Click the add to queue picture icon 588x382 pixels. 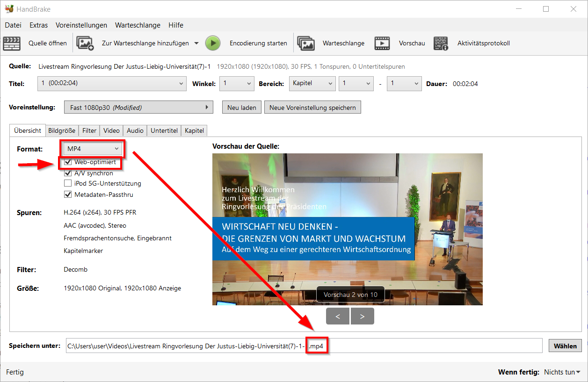tap(85, 43)
